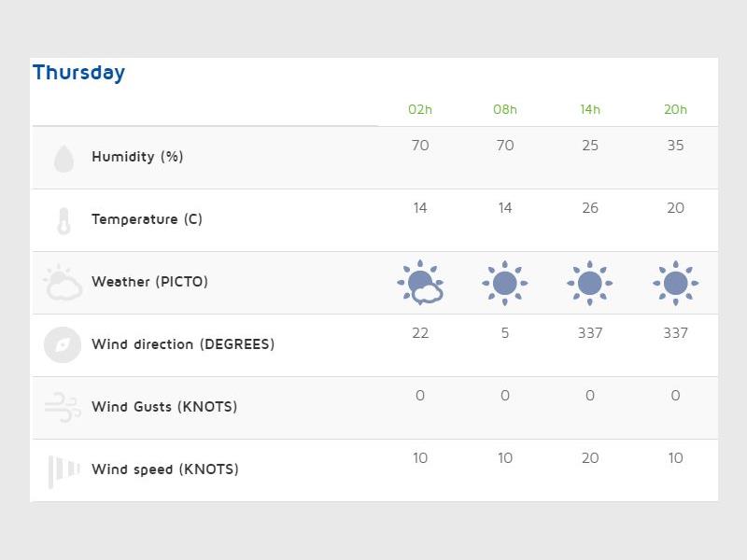747x560 pixels.
Task: Click the humidity water drop icon
Action: click(63, 158)
